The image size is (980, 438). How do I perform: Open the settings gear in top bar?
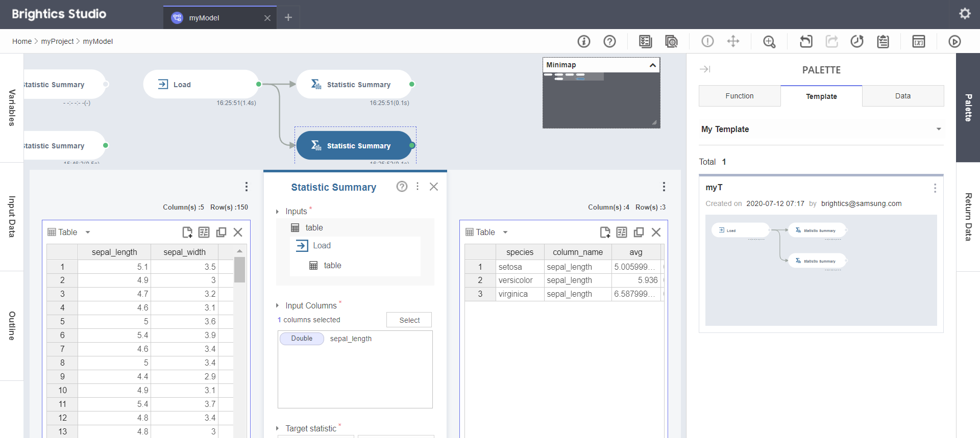[965, 13]
